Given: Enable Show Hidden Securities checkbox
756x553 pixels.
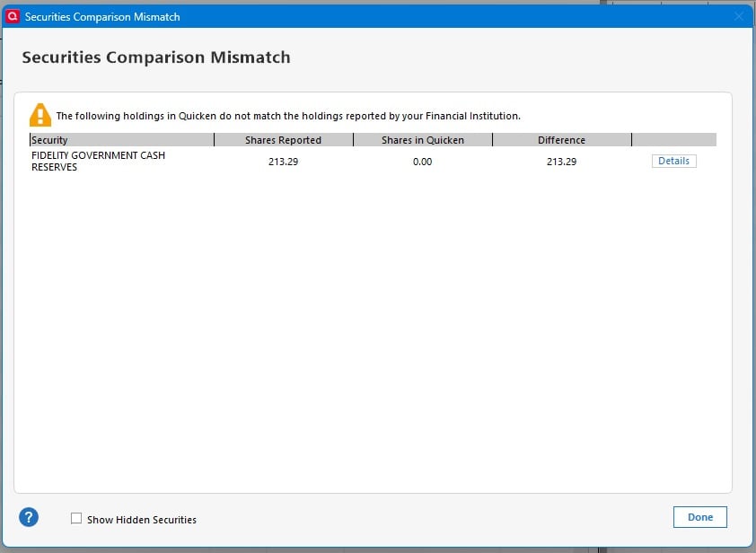Looking at the screenshot, I should [x=76, y=518].
